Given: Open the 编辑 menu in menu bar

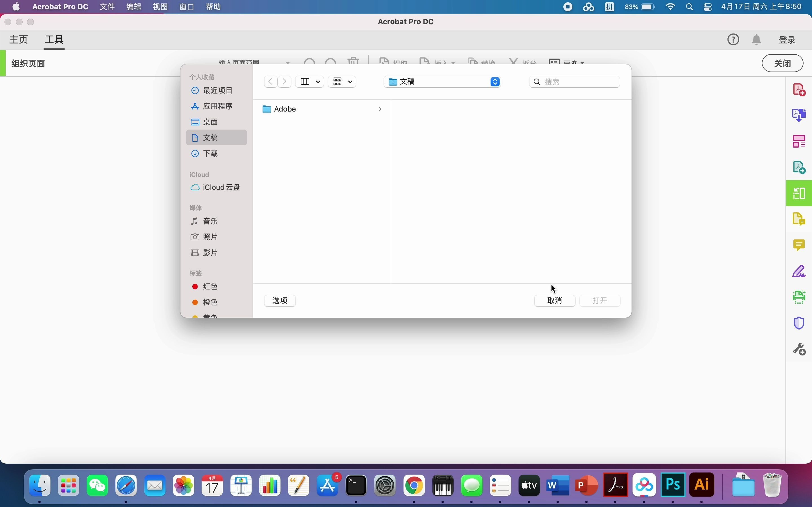Looking at the screenshot, I should 134,7.
